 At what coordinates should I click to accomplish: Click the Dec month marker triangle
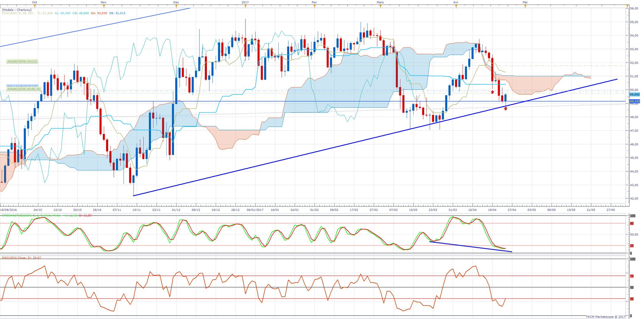(176, 6)
